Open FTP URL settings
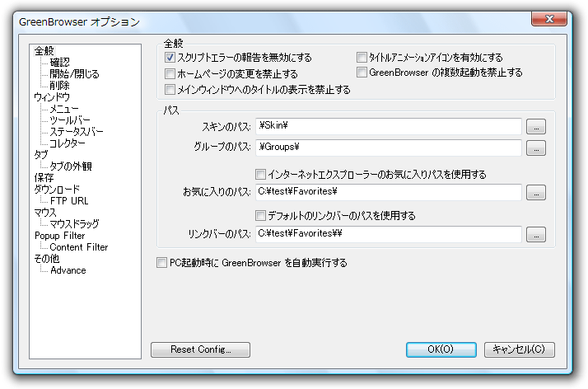 [69, 201]
